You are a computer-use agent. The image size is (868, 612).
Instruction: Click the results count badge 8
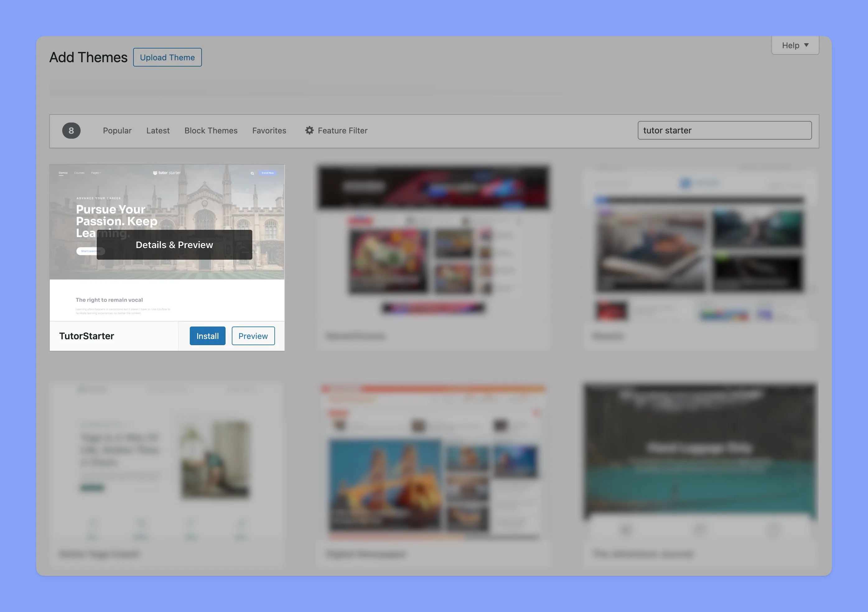point(72,131)
